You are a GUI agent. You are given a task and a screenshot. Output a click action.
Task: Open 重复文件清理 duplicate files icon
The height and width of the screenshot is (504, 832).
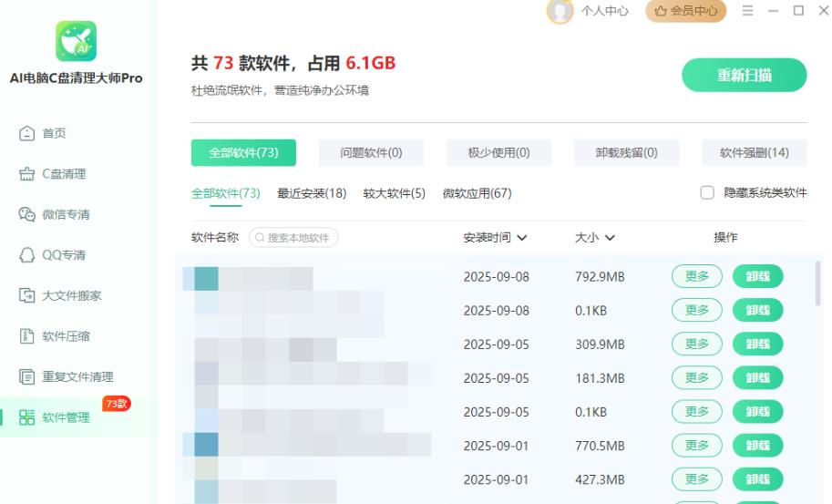tap(26, 376)
